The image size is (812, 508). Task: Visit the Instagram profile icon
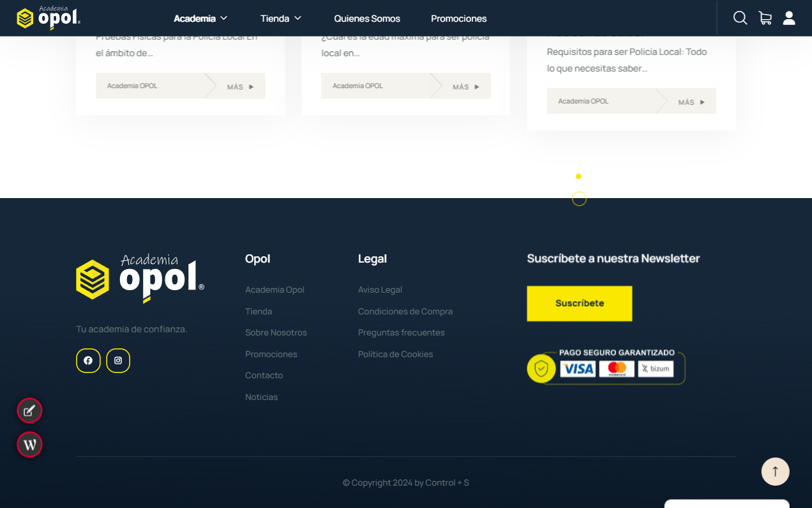(118, 360)
